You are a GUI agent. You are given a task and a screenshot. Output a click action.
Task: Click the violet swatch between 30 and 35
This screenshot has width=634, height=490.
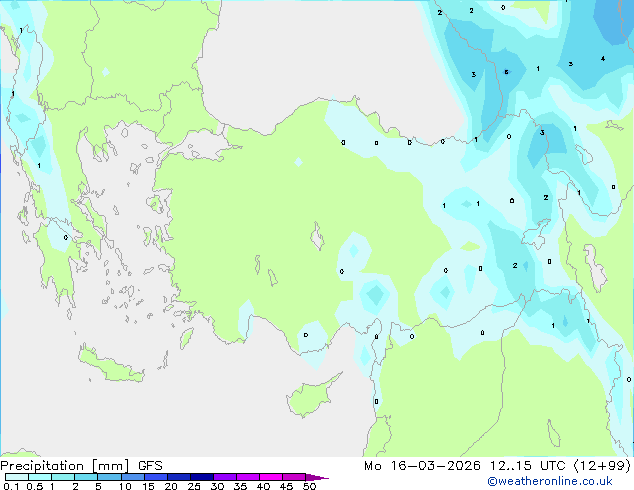pyautogui.click(x=225, y=477)
